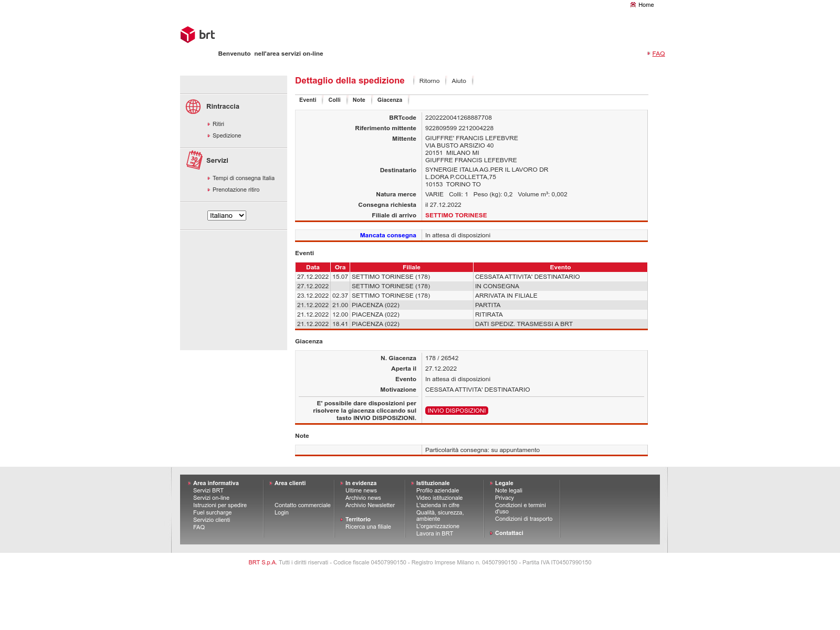840x630 pixels.
Task: Open Privacy footer link
Action: tap(505, 498)
